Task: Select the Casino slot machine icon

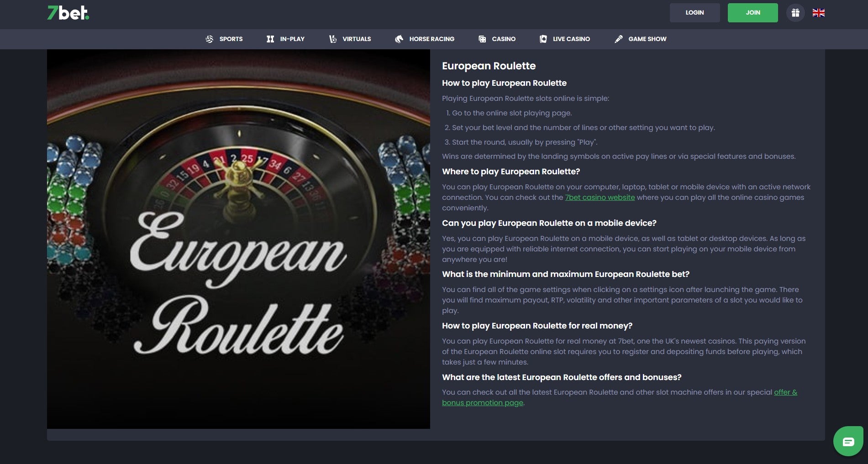Action: (x=482, y=39)
